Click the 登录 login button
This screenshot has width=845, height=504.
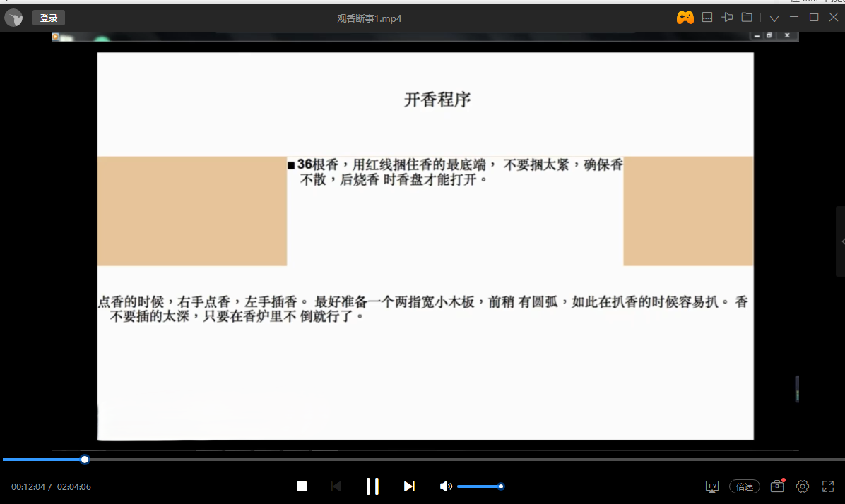[x=48, y=17]
